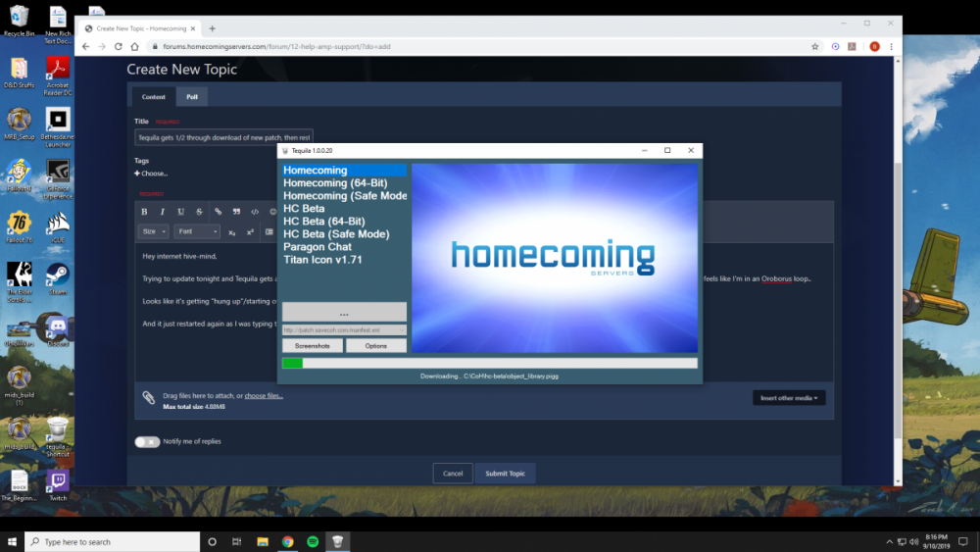Insert a quote block
This screenshot has width=980, height=552.
[236, 212]
